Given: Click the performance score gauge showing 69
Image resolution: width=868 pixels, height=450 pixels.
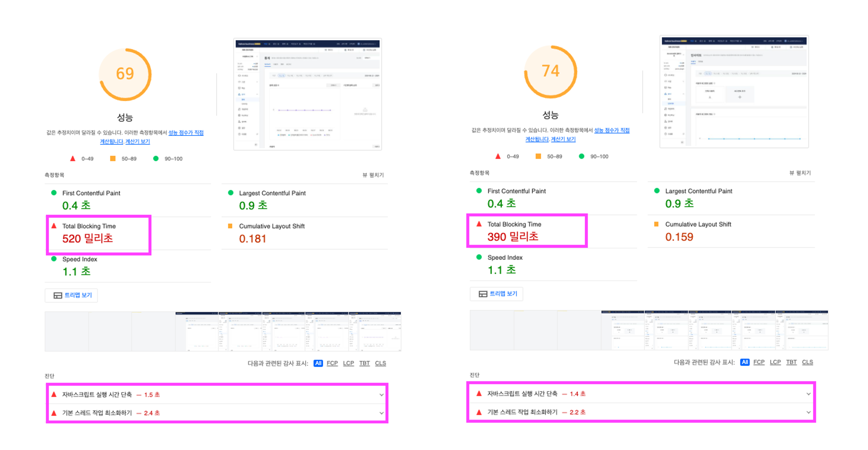Looking at the screenshot, I should tap(125, 74).
